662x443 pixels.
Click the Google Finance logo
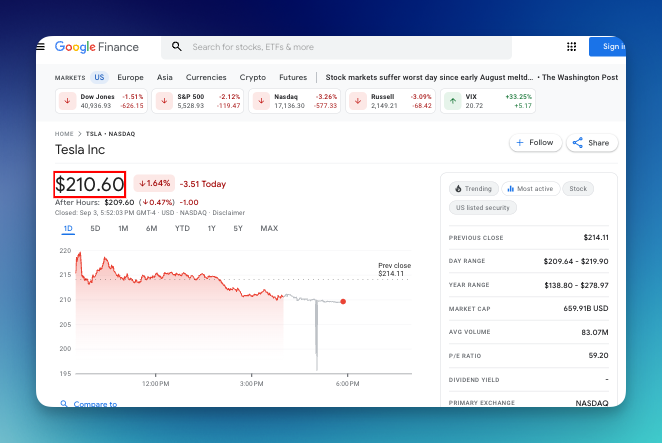(x=97, y=47)
